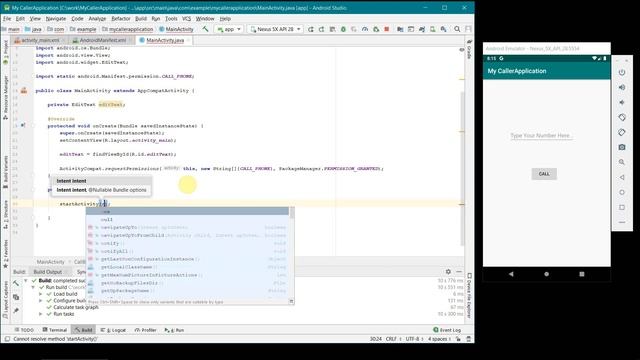The height and width of the screenshot is (360, 640).
Task: Take an emulator screenshot with camera icon
Action: (x=622, y=147)
